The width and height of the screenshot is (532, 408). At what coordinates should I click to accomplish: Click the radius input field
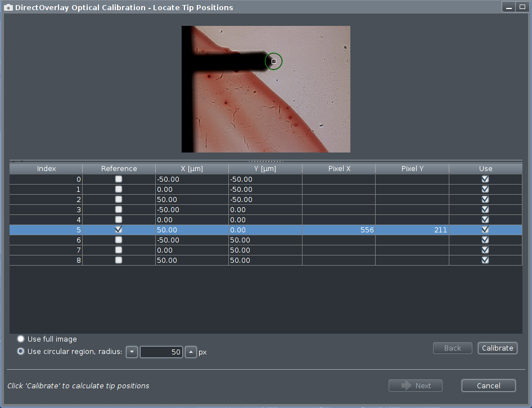pyautogui.click(x=161, y=352)
